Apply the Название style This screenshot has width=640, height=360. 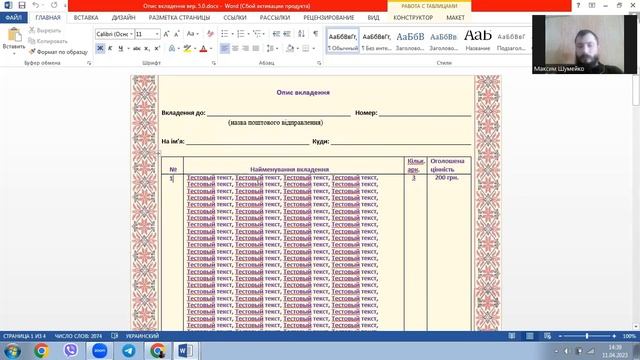(478, 40)
